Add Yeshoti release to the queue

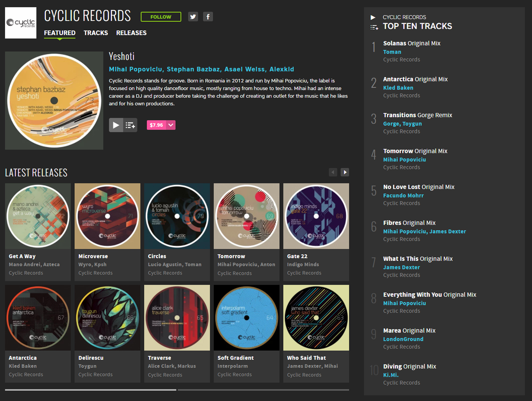tap(130, 125)
